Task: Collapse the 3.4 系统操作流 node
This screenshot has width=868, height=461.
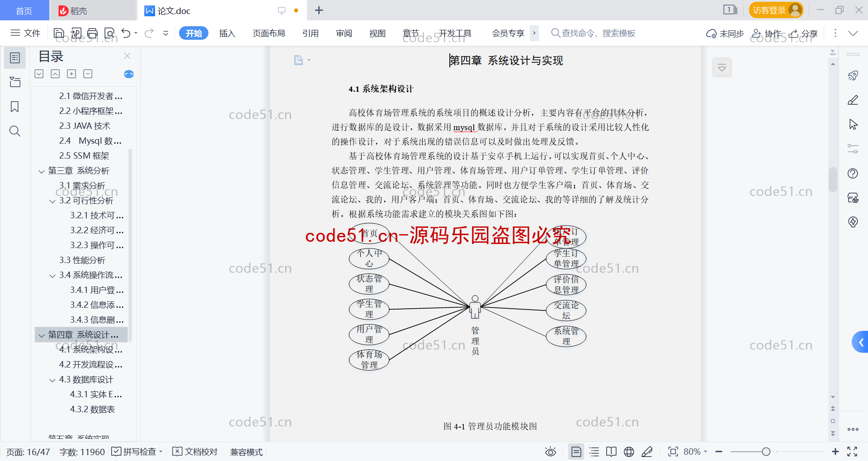Action: pos(52,276)
